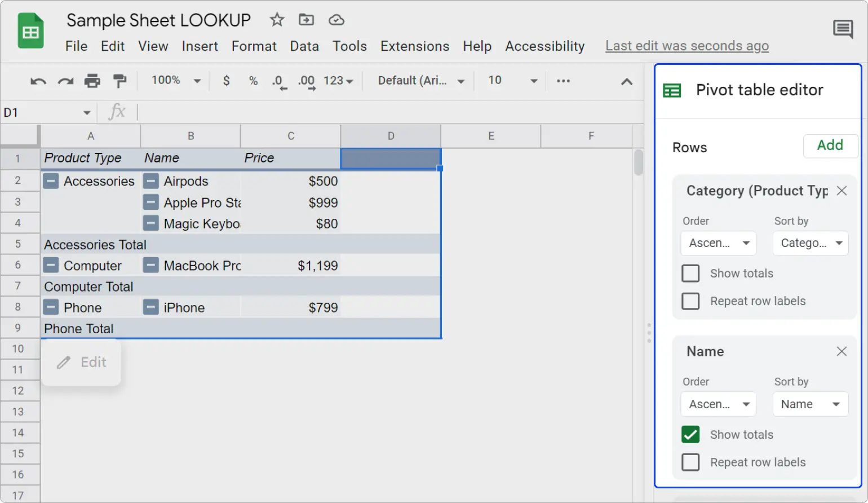Open the Extensions menu
Viewport: 868px width, 503px height.
pos(415,46)
